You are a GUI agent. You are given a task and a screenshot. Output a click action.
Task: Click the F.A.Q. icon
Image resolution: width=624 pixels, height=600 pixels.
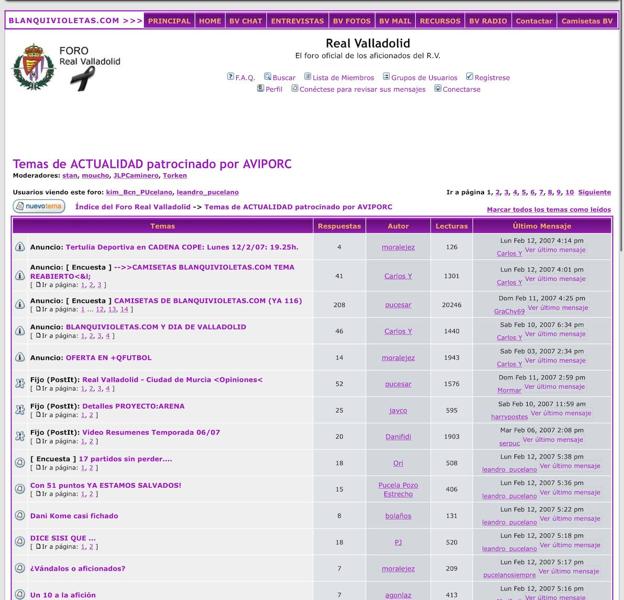click(x=230, y=76)
